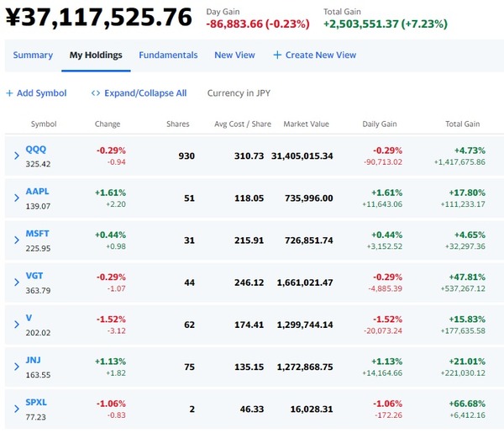
Task: Sort by the Total Gain column header
Action: pyautogui.click(x=463, y=124)
